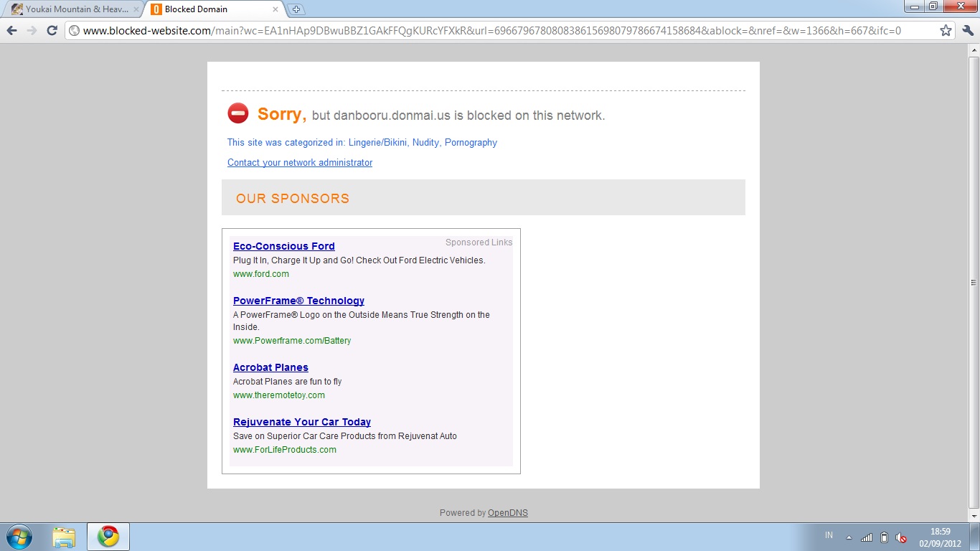Go forward using the browser forward arrow

pyautogui.click(x=32, y=30)
